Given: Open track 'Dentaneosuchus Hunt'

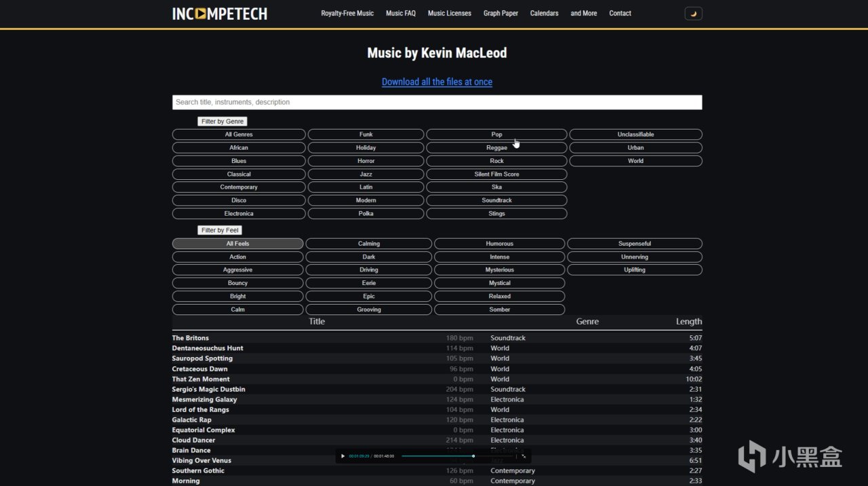Looking at the screenshot, I should click(x=208, y=348).
